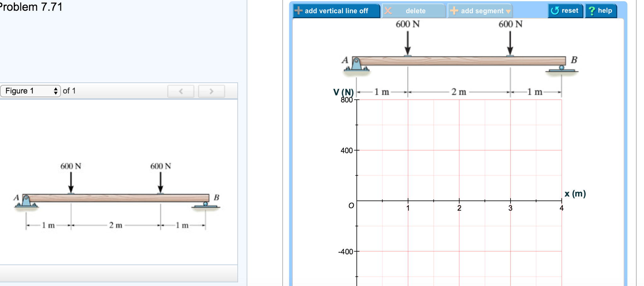Click the delete toolbar button

point(415,10)
